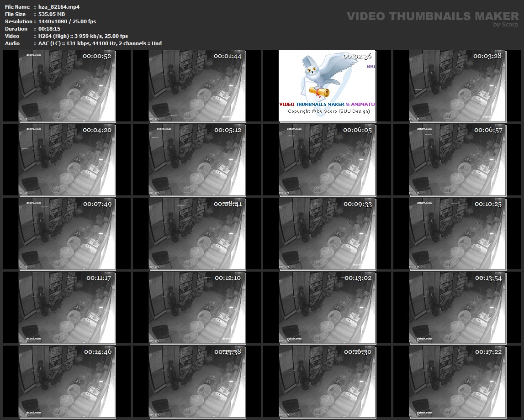Choose the thumbnail marked 00:06:05

coord(327,160)
